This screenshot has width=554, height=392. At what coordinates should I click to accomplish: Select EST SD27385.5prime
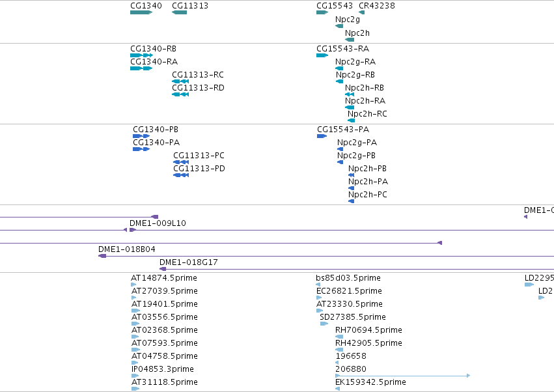[x=324, y=324]
